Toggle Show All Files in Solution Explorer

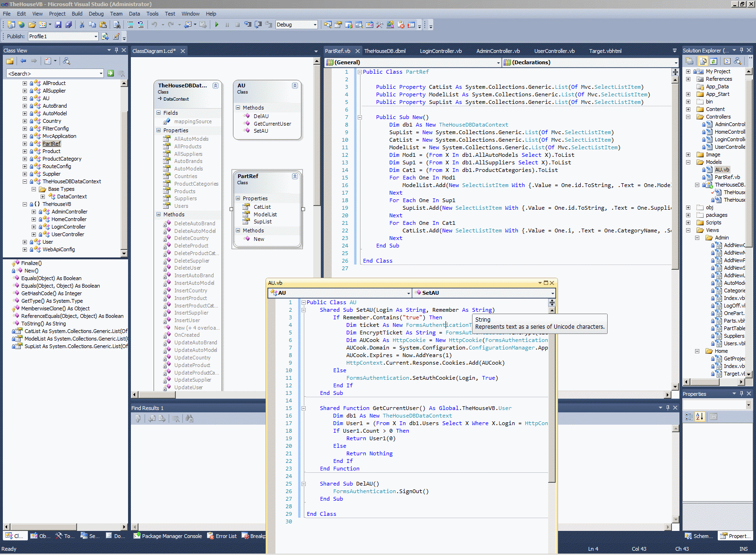(x=703, y=61)
